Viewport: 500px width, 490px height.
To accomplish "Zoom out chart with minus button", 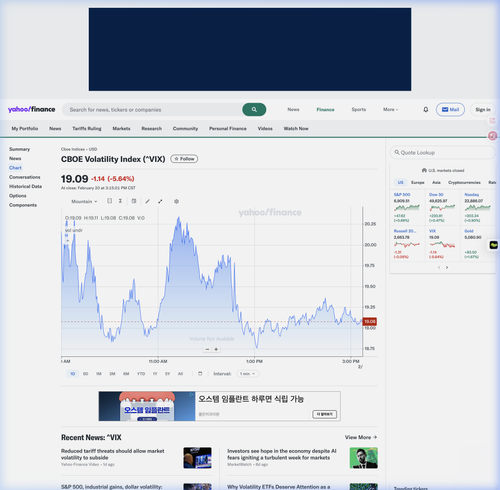I will [207, 349].
